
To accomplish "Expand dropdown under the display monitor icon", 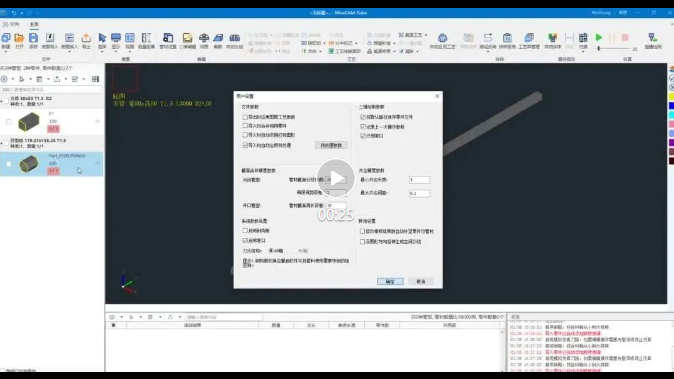I will [116, 52].
